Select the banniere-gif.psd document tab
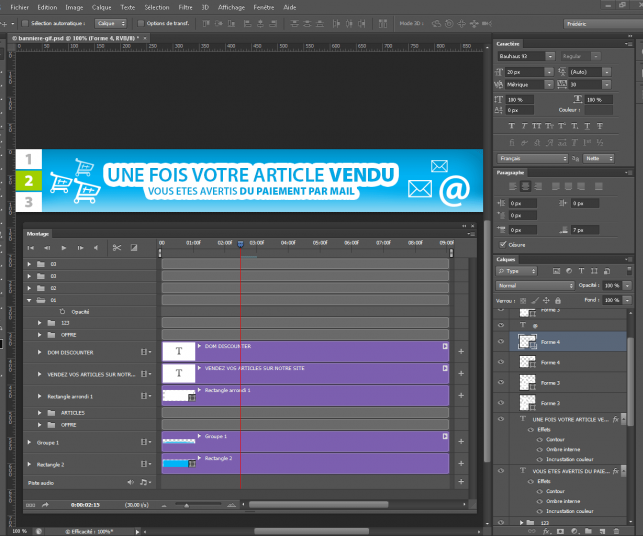This screenshot has height=536, width=643. click(76, 38)
